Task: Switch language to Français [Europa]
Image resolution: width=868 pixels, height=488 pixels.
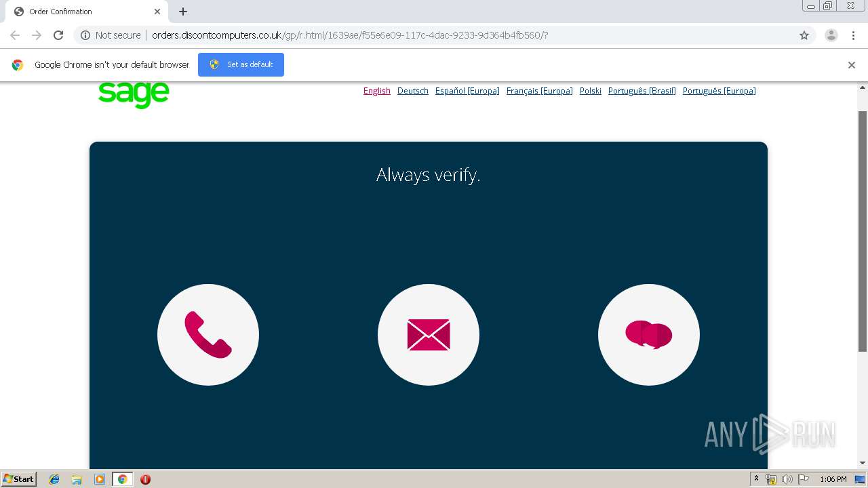Action: (540, 91)
